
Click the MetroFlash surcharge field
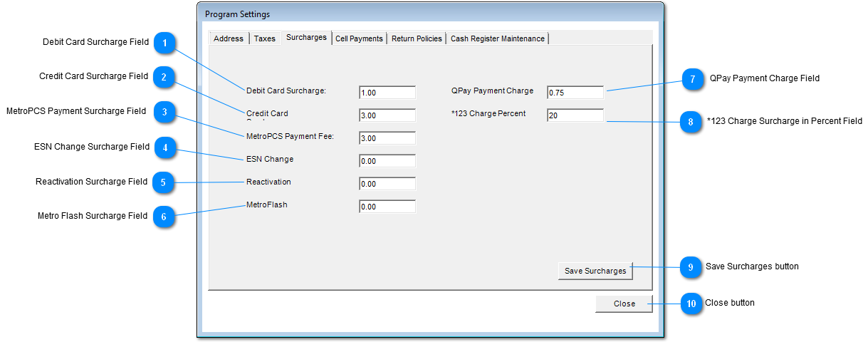pyautogui.click(x=387, y=207)
